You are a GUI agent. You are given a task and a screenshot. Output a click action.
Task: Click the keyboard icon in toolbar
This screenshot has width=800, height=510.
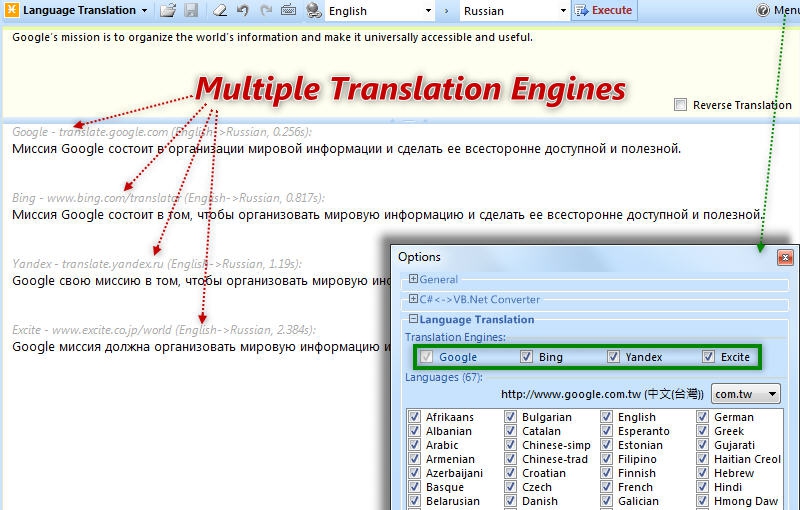pyautogui.click(x=289, y=10)
